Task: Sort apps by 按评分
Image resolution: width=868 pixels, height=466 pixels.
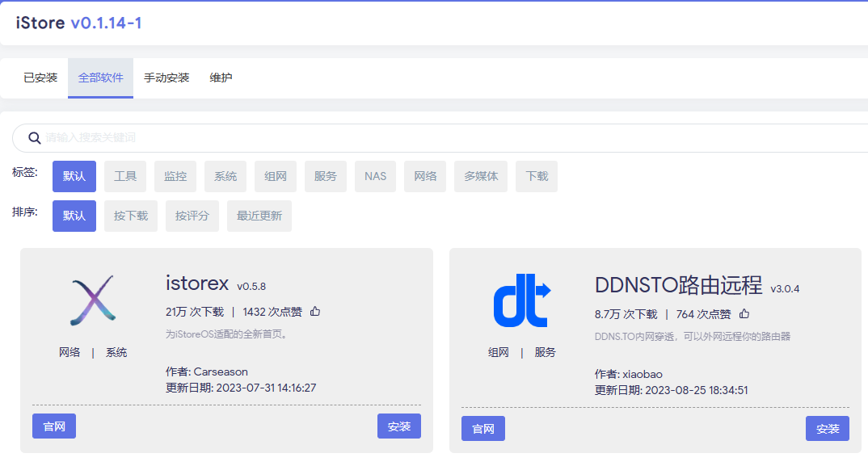Action: 192,216
